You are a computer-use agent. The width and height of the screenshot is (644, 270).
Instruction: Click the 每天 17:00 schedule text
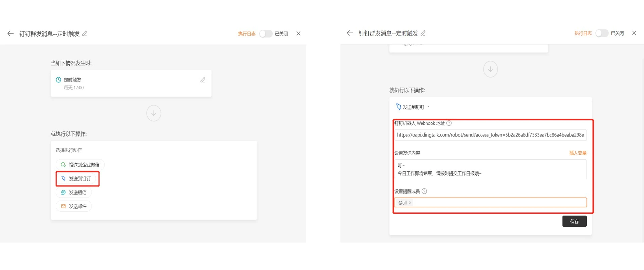74,88
